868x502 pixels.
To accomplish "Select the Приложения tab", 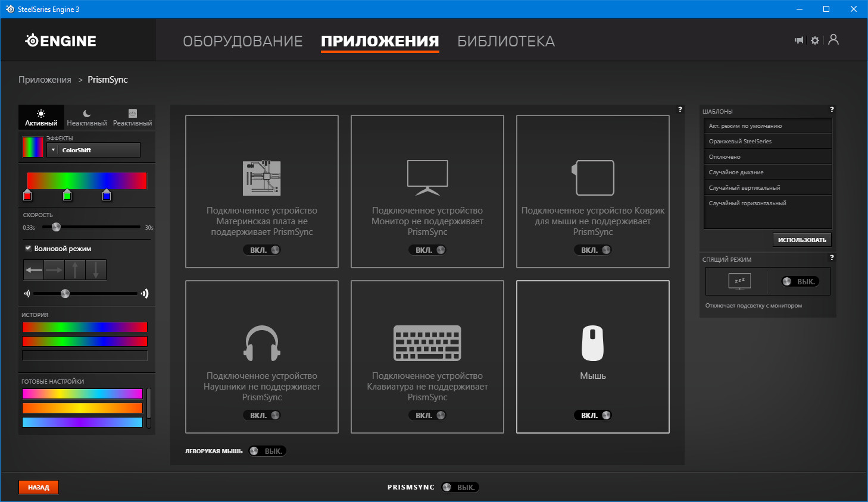I will tap(380, 41).
